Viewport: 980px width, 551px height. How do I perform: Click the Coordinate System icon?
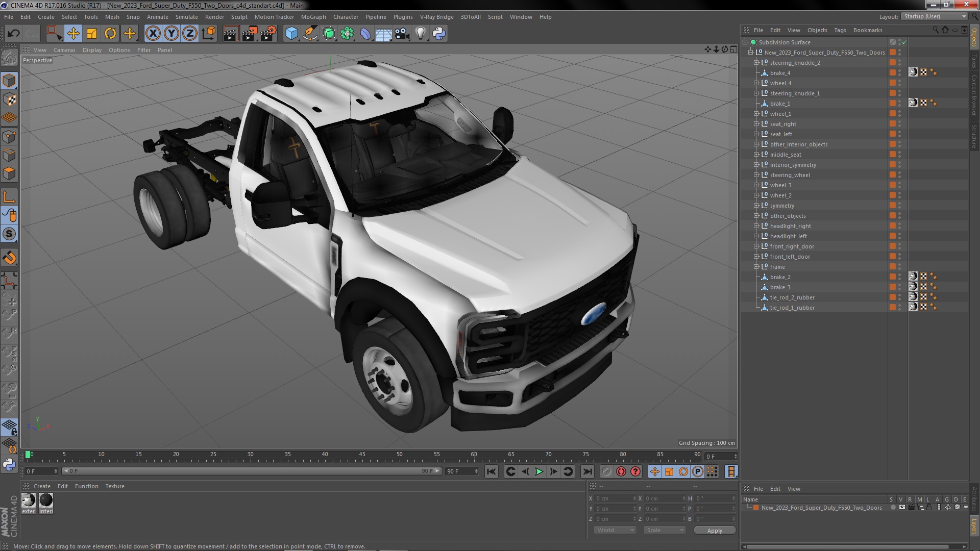tap(209, 34)
